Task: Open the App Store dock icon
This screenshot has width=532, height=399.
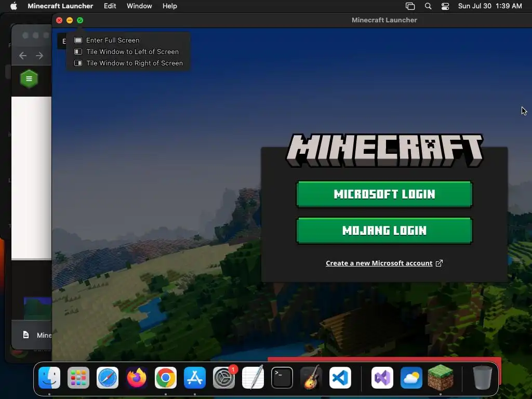Action: point(195,378)
